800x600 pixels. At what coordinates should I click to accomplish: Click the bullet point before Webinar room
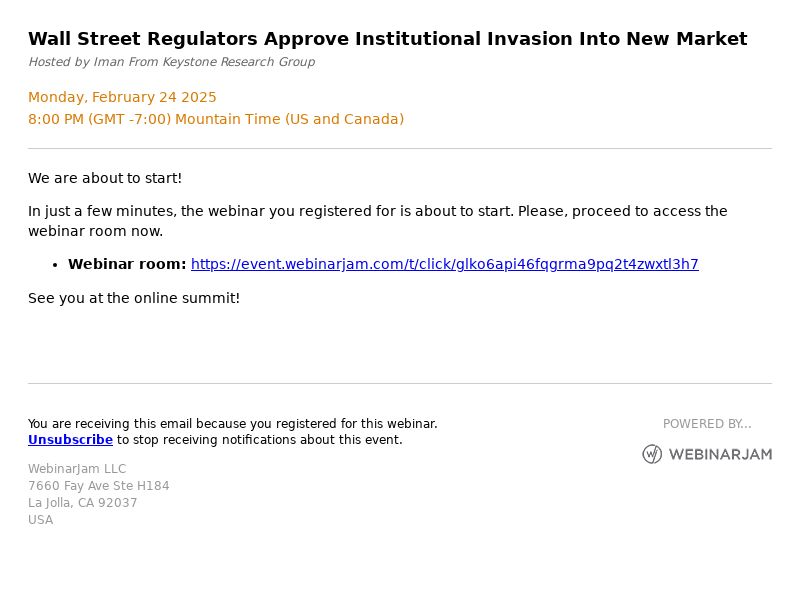tap(55, 265)
